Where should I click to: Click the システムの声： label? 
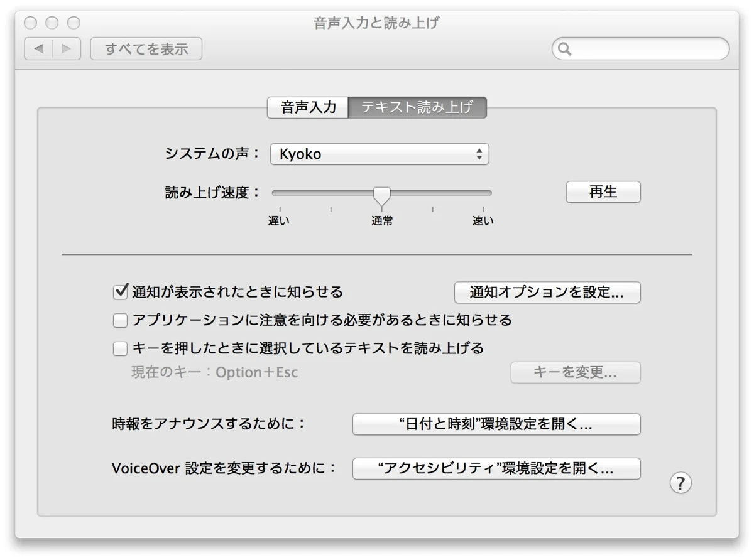click(x=213, y=154)
